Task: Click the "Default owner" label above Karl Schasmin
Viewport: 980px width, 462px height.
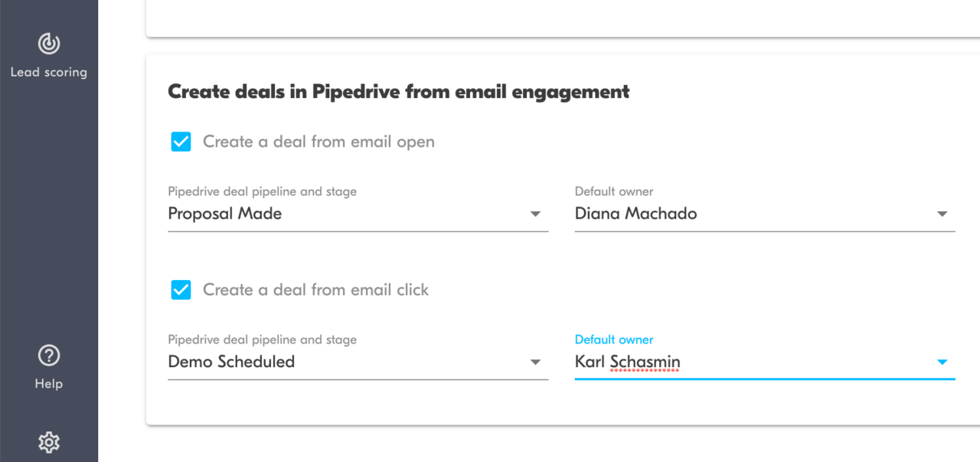Action: pyautogui.click(x=613, y=340)
